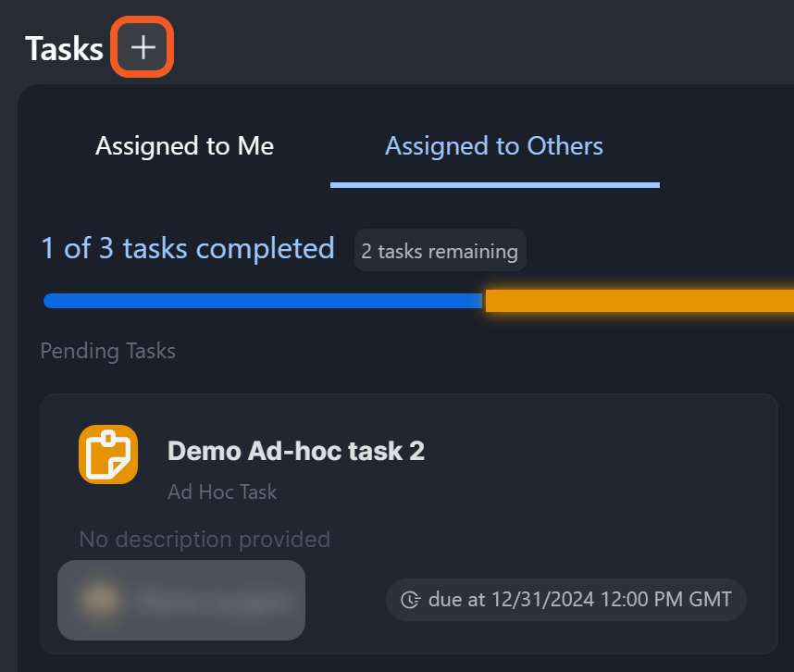The height and width of the screenshot is (672, 794).
Task: Click the "No description provided" text
Action: pyautogui.click(x=205, y=539)
